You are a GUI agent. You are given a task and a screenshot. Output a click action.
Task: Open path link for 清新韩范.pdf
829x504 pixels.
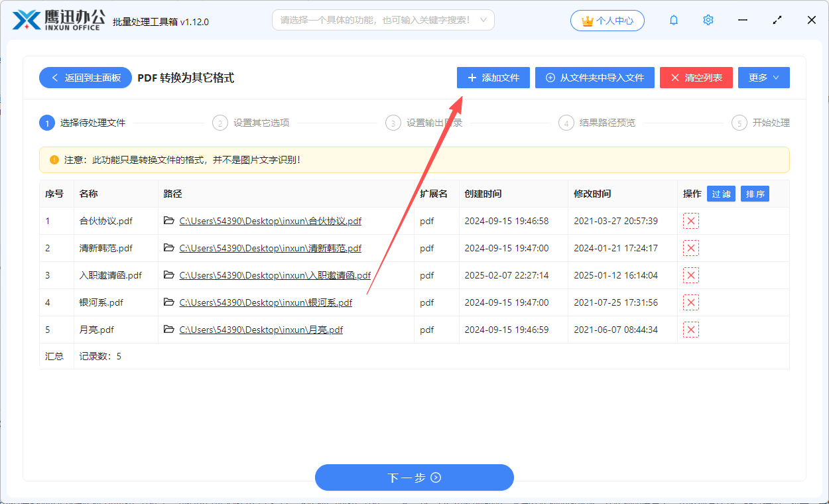[271, 248]
